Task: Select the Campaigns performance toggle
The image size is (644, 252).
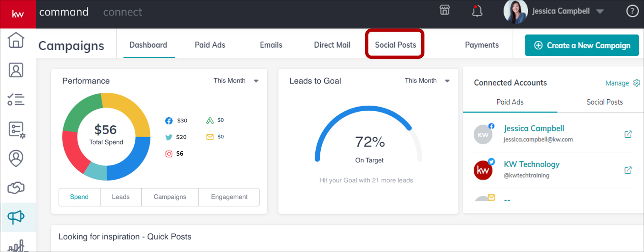Action: 170,197
